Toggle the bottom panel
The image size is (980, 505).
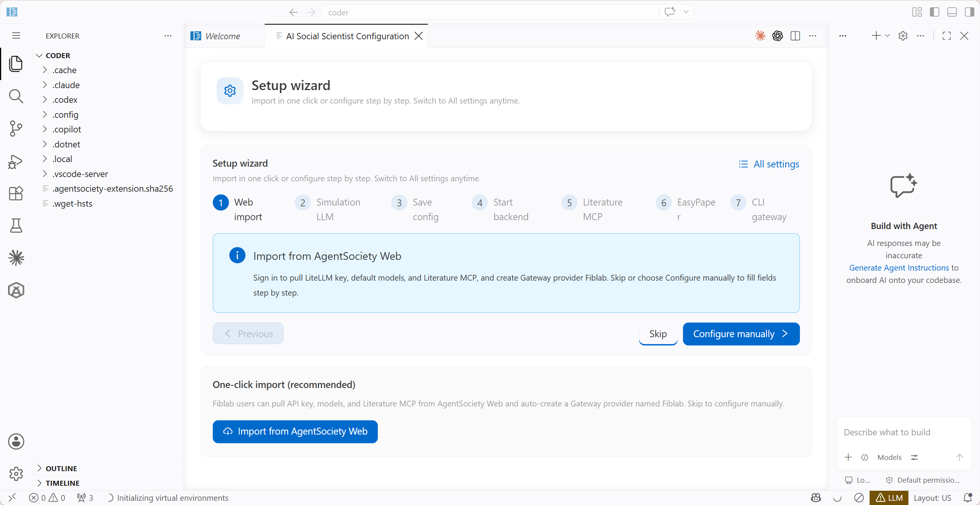tap(952, 12)
